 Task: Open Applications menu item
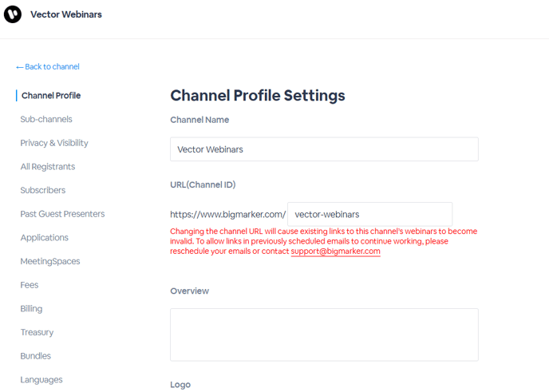click(45, 237)
